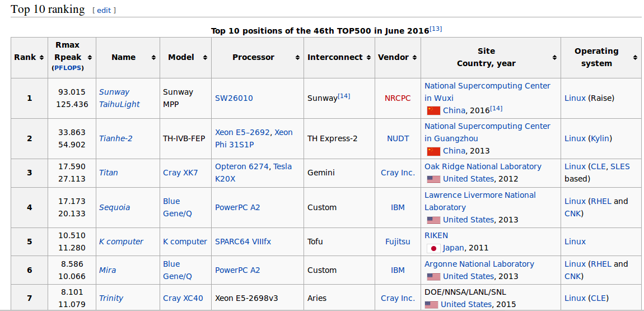644x311 pixels.
Task: Click US flag in Sequoia row
Action: coord(433,220)
